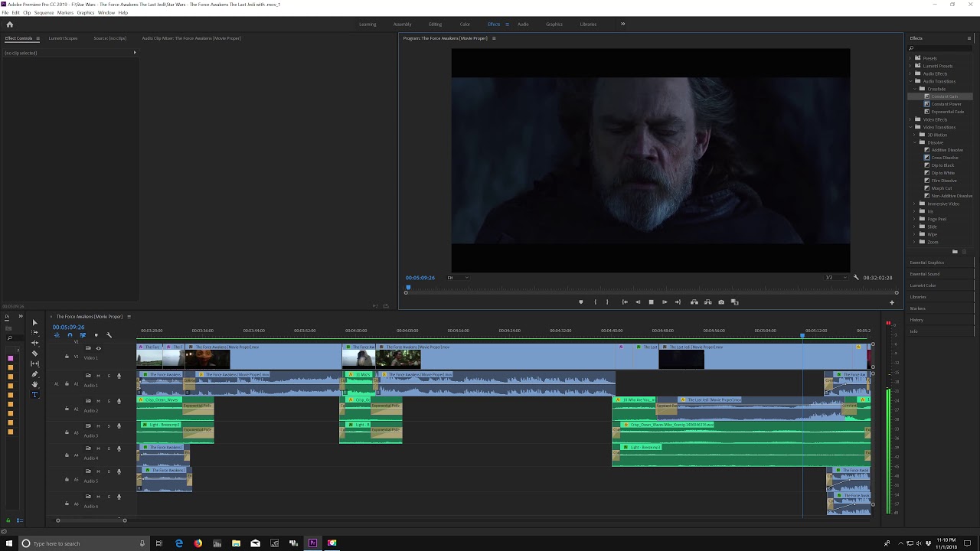
Task: Click the Lift button
Action: click(x=694, y=302)
